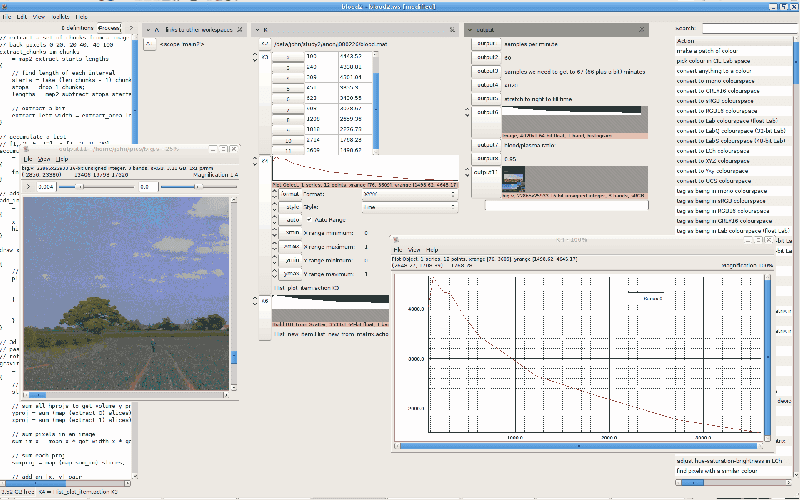Click the display bar arrow in image viewer
The height and width of the screenshot is (500, 800).
point(28,186)
